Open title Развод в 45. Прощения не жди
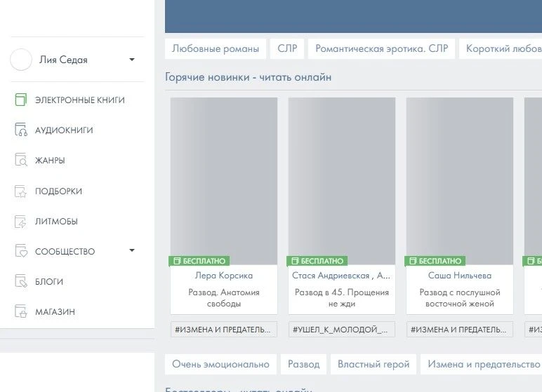Screen dimensions: 542x392 [x=342, y=298]
